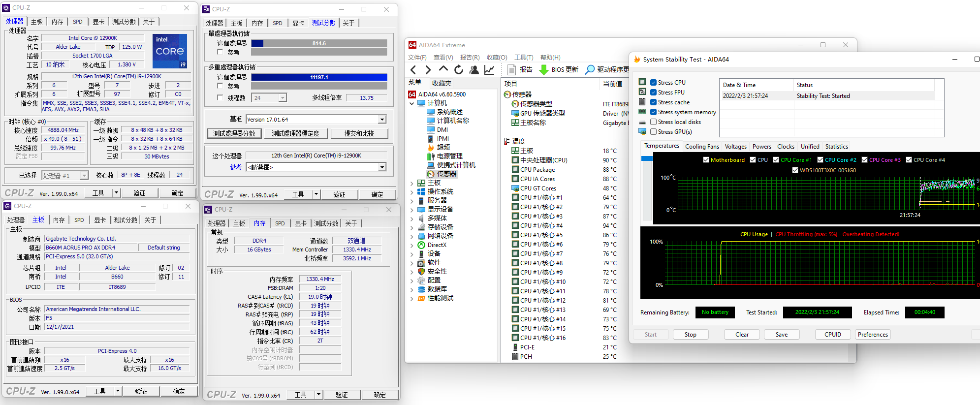Open the graph chart icon in AIDA64 toolbar
The image size is (980, 405).
489,70
